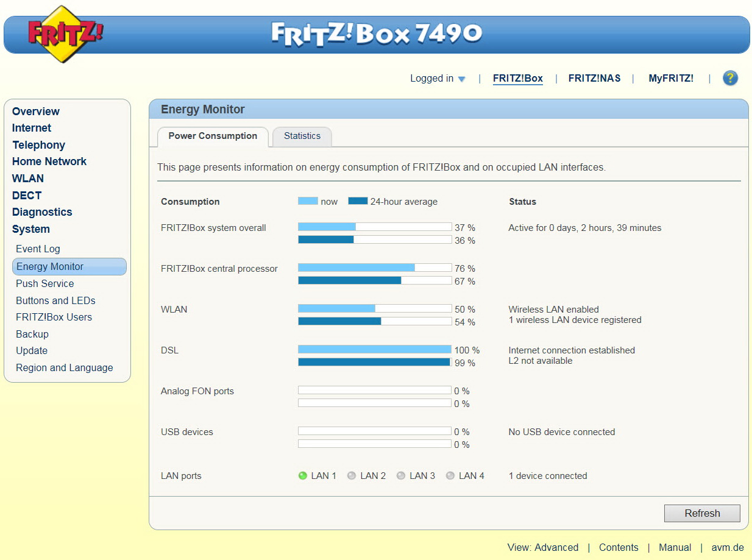
Task: Click the WLAN 54 % average bar
Action: [375, 321]
